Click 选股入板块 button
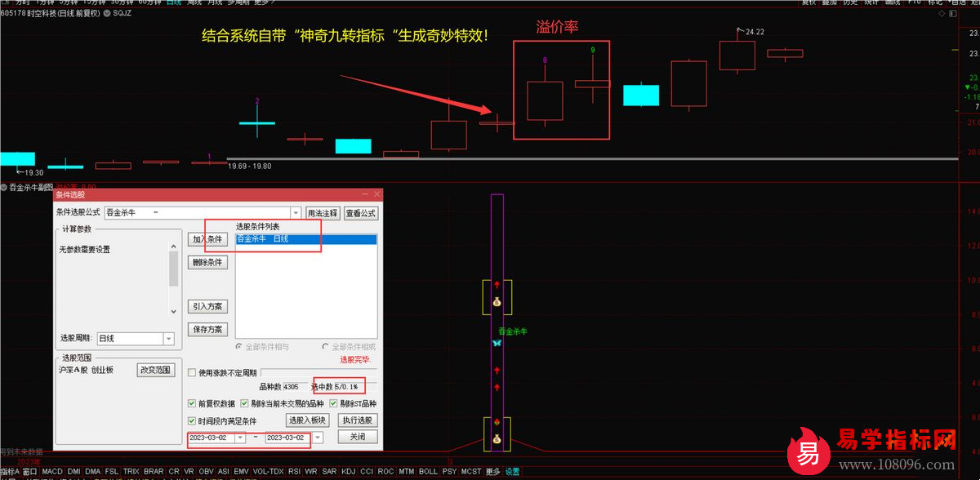 click(307, 420)
